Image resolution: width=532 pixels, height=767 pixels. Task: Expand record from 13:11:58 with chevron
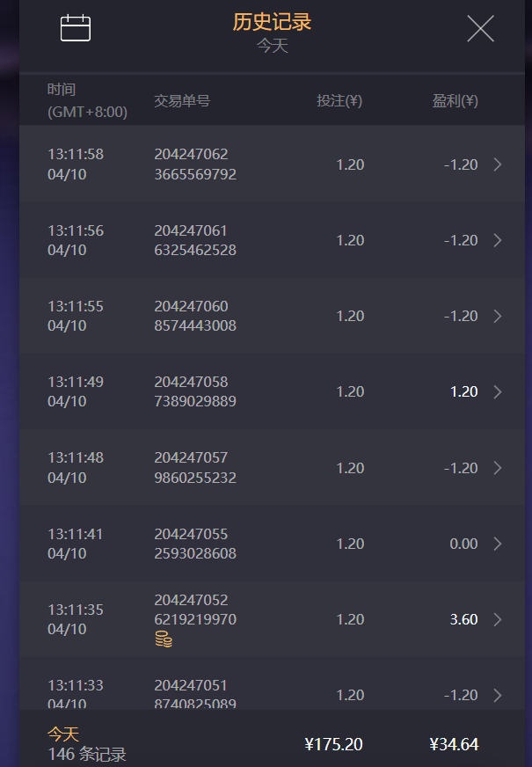(x=498, y=164)
